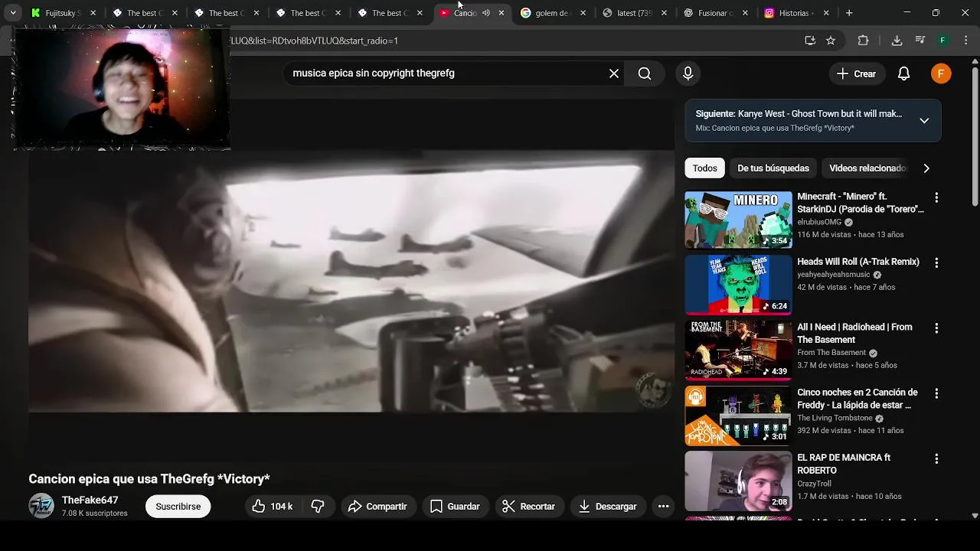Click the Compartir button
This screenshot has height=551, width=980.
(x=377, y=507)
